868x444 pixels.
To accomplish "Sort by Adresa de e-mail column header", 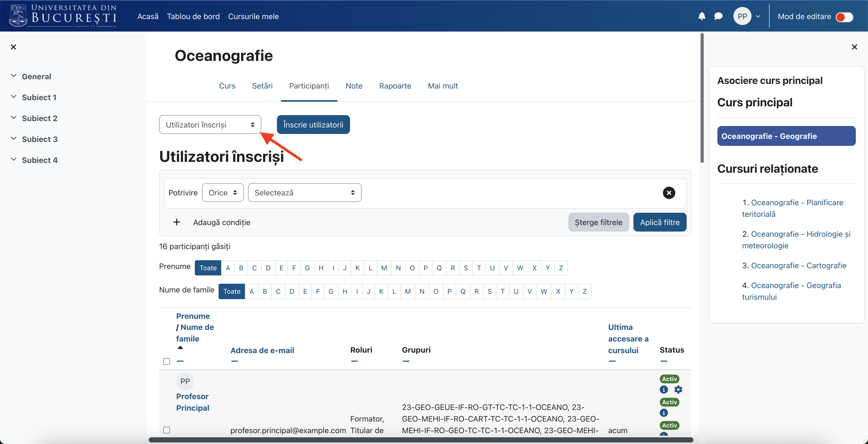I will (262, 350).
